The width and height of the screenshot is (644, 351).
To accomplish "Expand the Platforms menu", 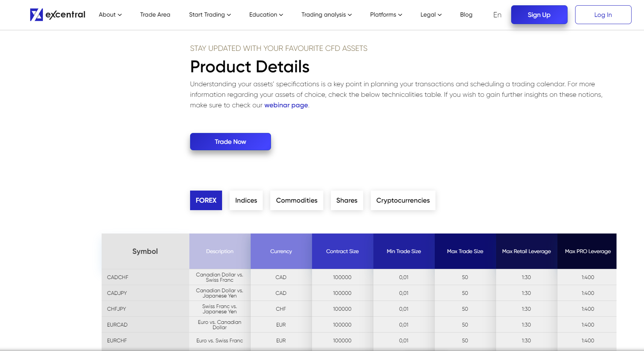I will point(385,15).
